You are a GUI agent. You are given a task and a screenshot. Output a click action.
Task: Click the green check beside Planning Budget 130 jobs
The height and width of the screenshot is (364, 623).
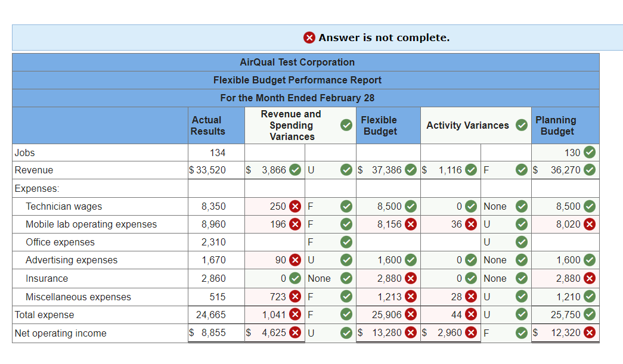coord(590,153)
